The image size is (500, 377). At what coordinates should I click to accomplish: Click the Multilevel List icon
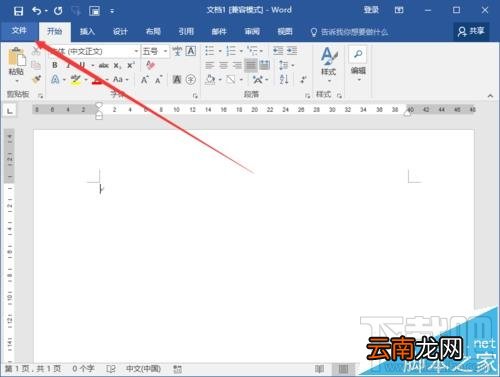point(252,51)
